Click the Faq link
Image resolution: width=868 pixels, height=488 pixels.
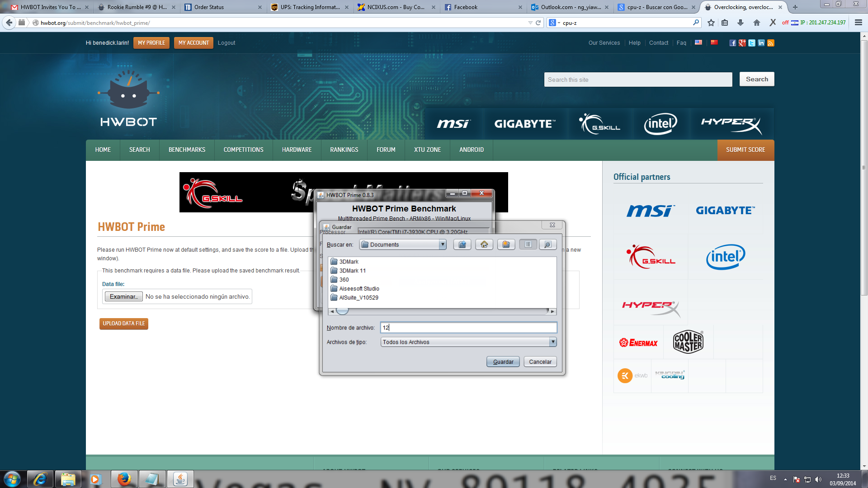pyautogui.click(x=681, y=43)
